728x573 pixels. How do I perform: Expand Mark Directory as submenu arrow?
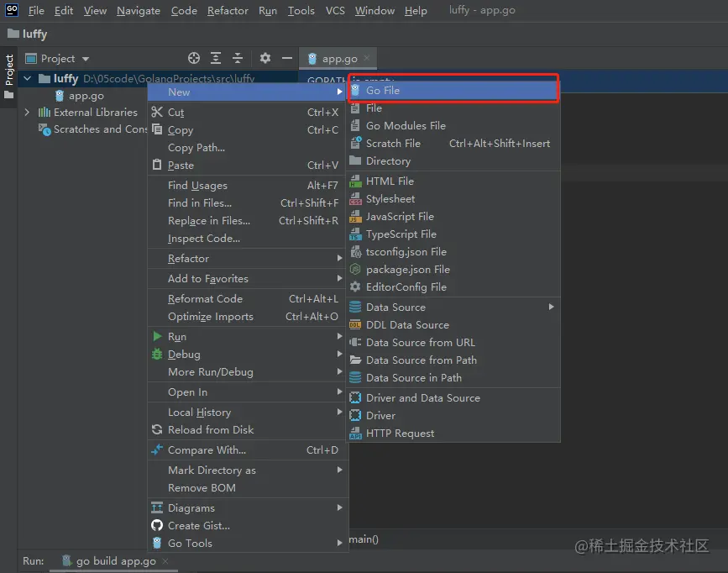tap(339, 470)
